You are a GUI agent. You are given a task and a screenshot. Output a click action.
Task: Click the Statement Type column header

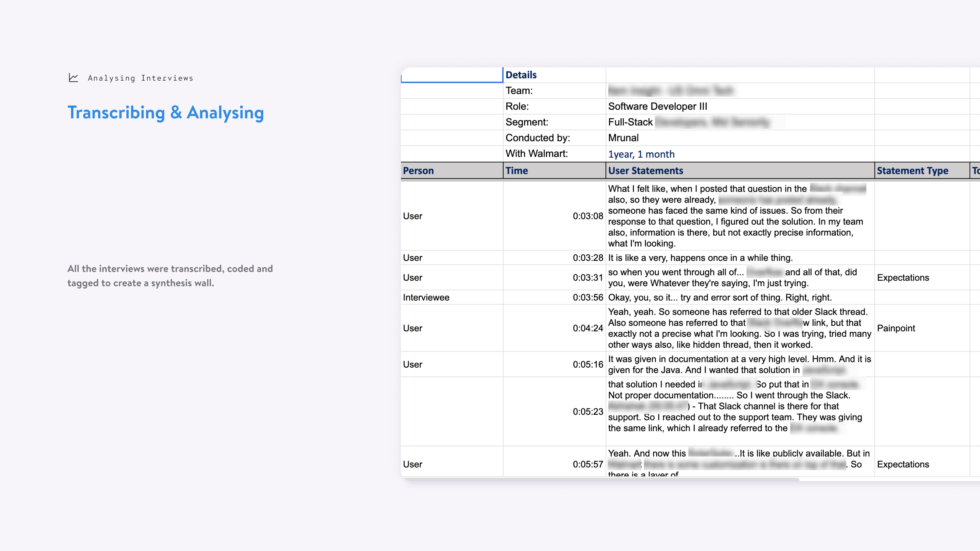point(922,170)
